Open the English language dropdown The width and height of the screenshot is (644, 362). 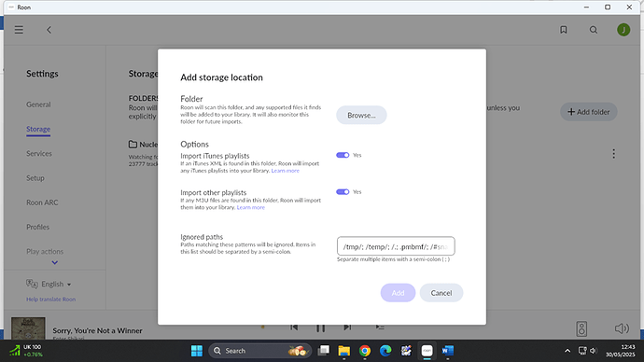pyautogui.click(x=49, y=284)
